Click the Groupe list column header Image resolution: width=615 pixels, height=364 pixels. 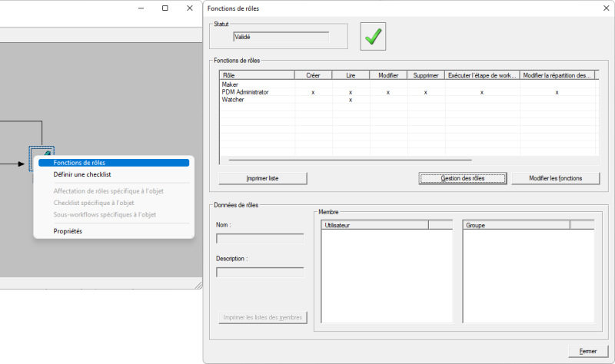click(x=517, y=225)
